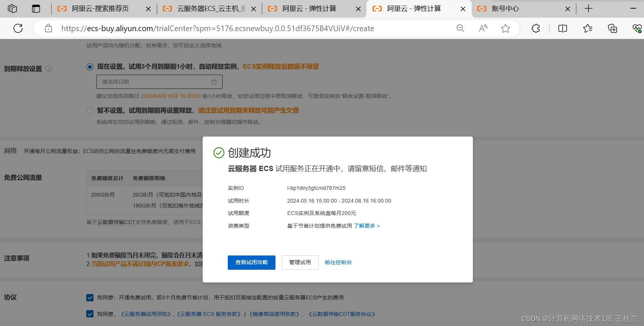Open browser essentials heart icon
This screenshot has width=644, height=326.
[637, 28]
